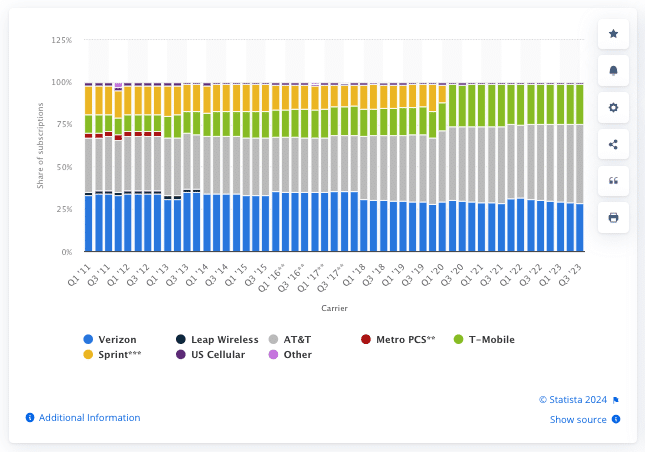The image size is (645, 452).
Task: Open the Additional Information link
Action: click(89, 417)
